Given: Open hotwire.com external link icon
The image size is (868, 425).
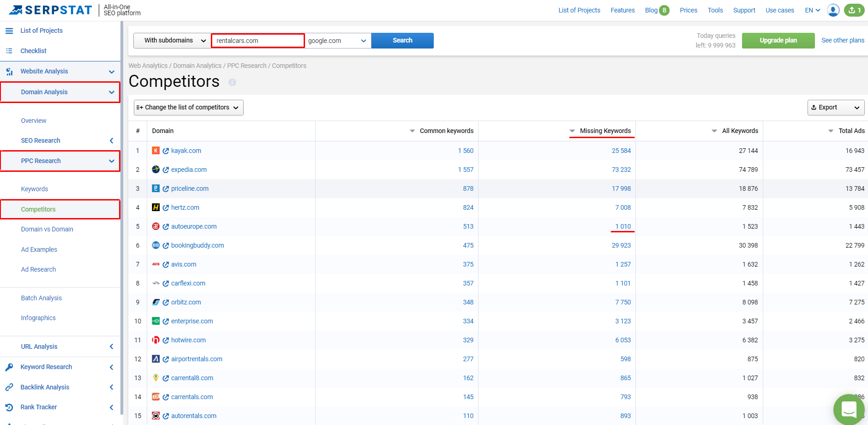Looking at the screenshot, I should (166, 340).
